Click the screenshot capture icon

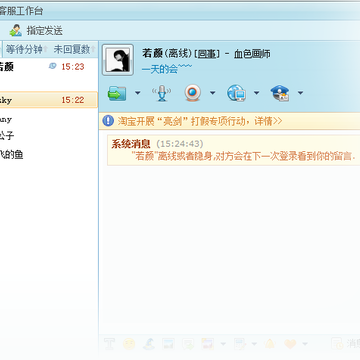coord(207,343)
